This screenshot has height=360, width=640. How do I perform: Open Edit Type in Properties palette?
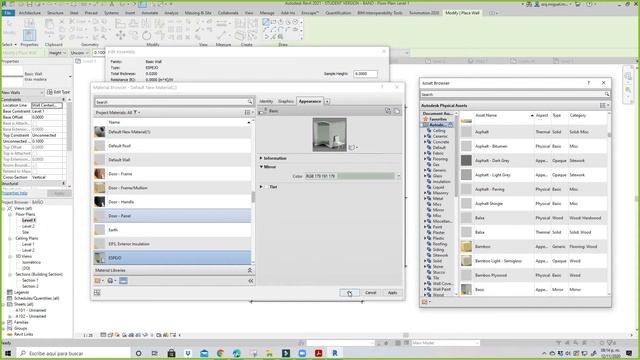[x=58, y=92]
